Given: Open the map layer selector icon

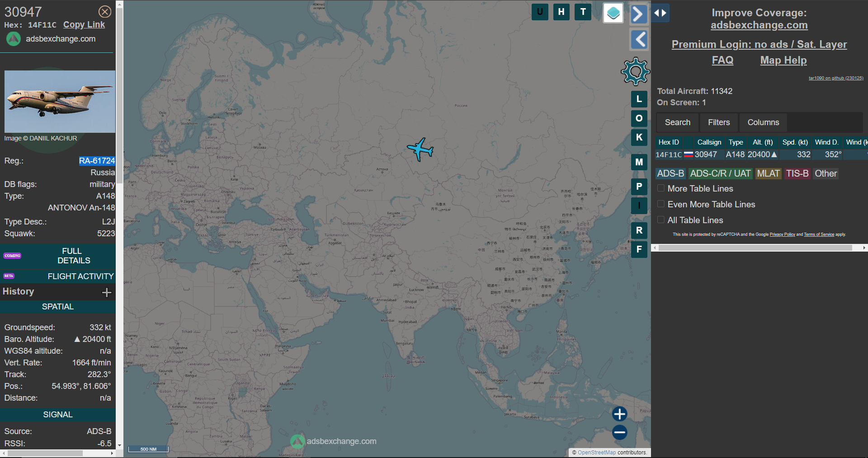Looking at the screenshot, I should (613, 13).
